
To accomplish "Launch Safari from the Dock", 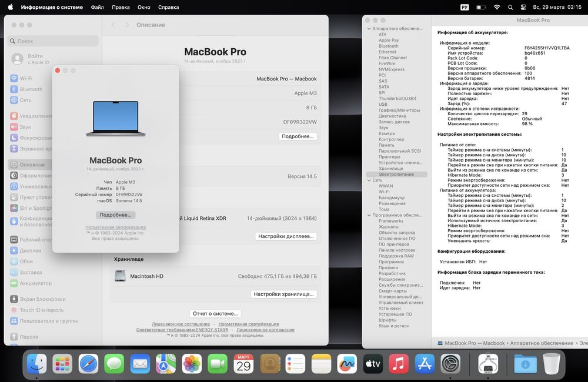I will point(88,364).
